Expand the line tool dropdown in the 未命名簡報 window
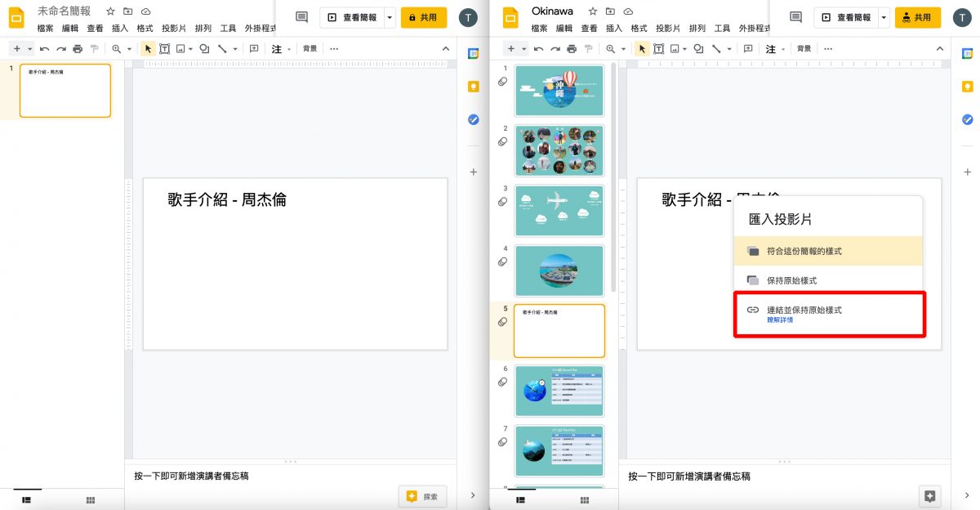This screenshot has width=980, height=510. pyautogui.click(x=235, y=49)
